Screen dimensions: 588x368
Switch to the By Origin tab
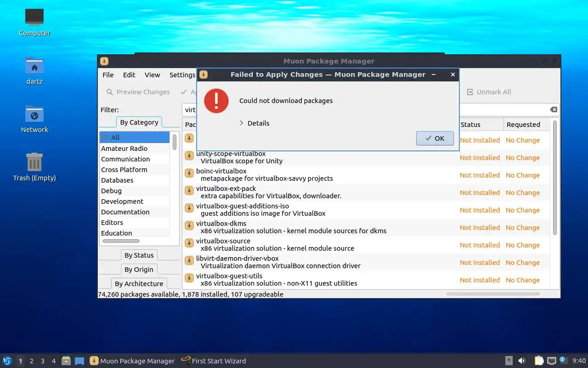coord(139,270)
